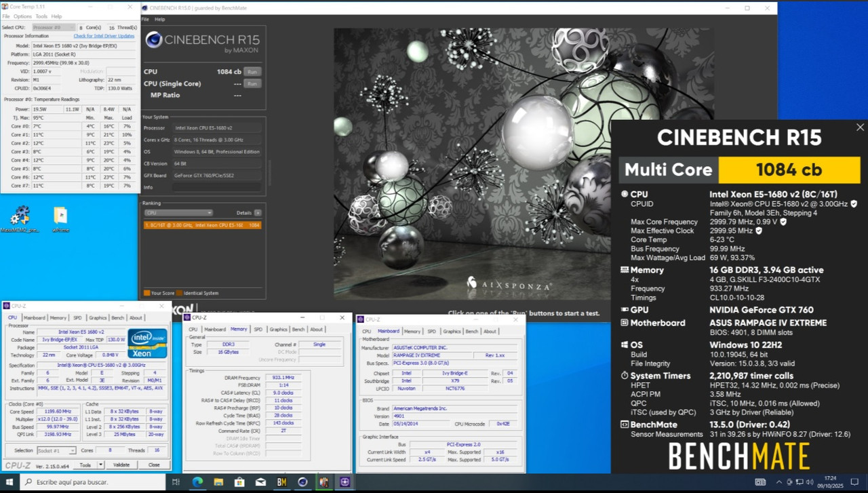This screenshot has width=868, height=493.
Task: Open the Cinebench Ranking CPU dropdown
Action: 178,212
